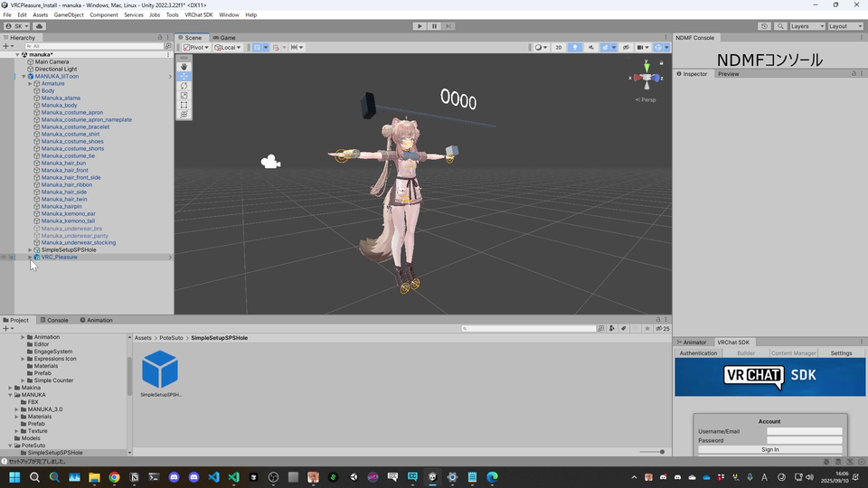Image resolution: width=868 pixels, height=488 pixels.
Task: Toggle scene lighting bulb icon
Action: click(575, 48)
